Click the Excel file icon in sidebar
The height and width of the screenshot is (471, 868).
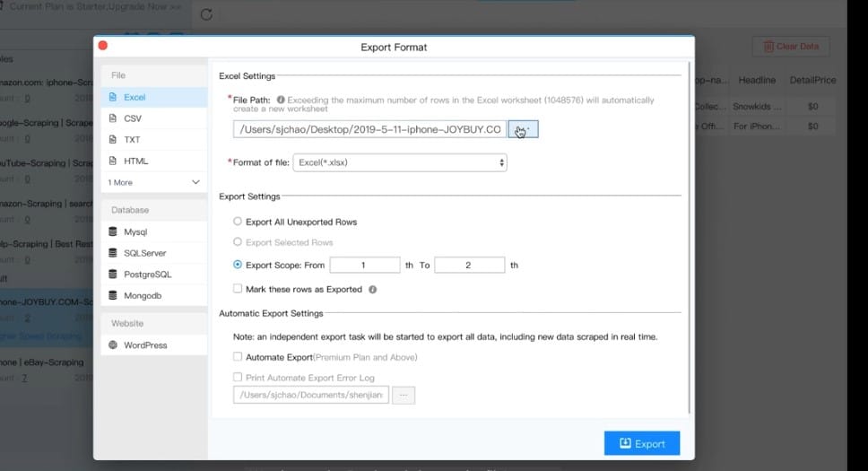(113, 97)
